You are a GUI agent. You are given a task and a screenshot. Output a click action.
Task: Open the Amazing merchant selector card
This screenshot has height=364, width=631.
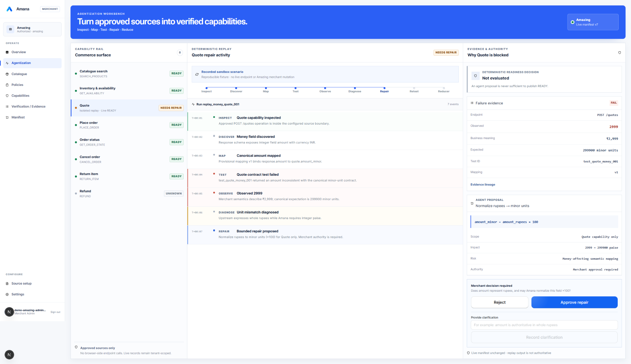(x=32, y=29)
